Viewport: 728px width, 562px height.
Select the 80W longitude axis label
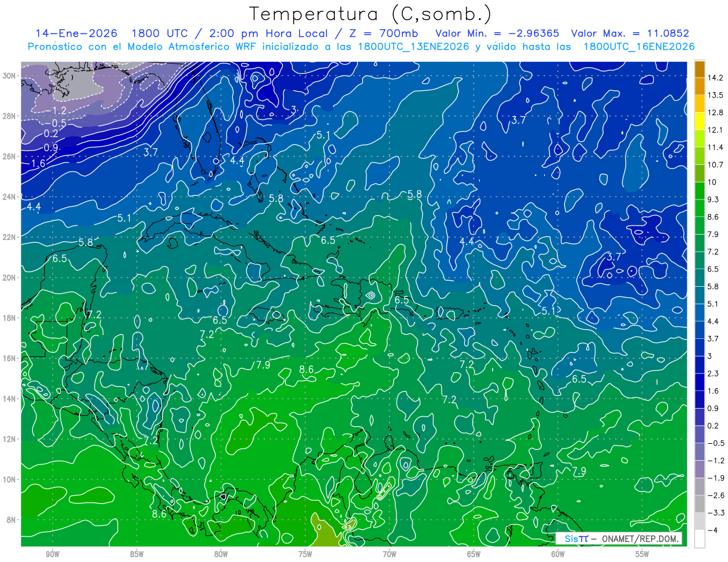[221, 554]
